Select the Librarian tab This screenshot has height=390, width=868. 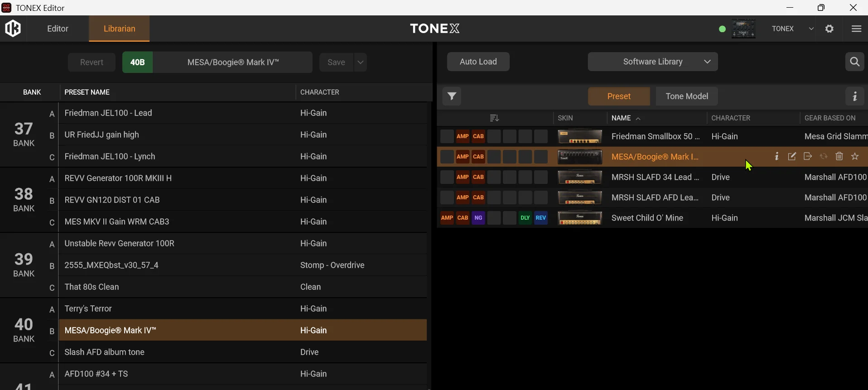[120, 29]
